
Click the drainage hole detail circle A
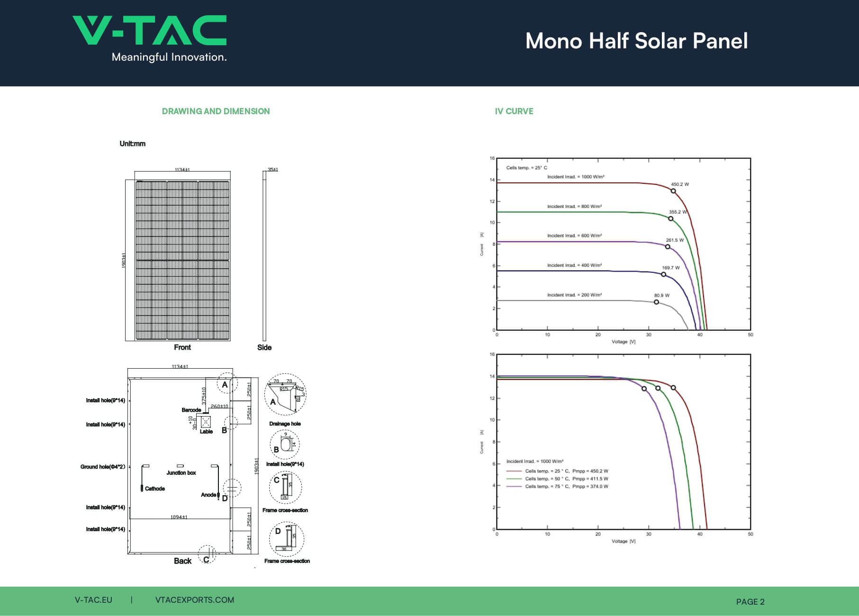(285, 395)
